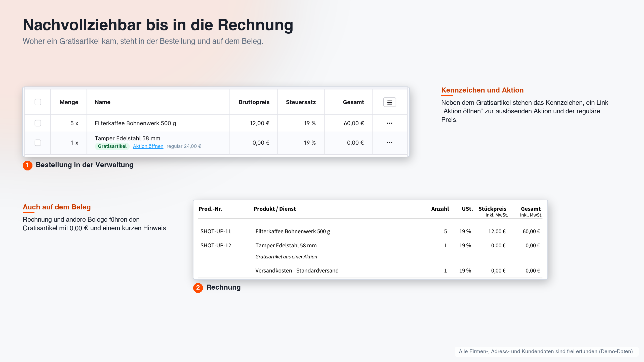644x362 pixels.
Task: Check the Filterkaffee Bohnenwerk row checkbox
Action: [x=38, y=123]
